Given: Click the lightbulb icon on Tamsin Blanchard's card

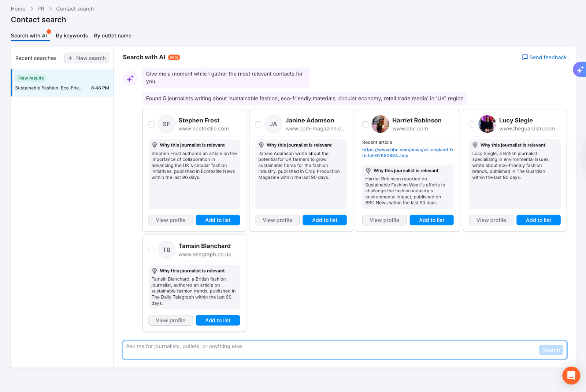Looking at the screenshot, I should (154, 271).
